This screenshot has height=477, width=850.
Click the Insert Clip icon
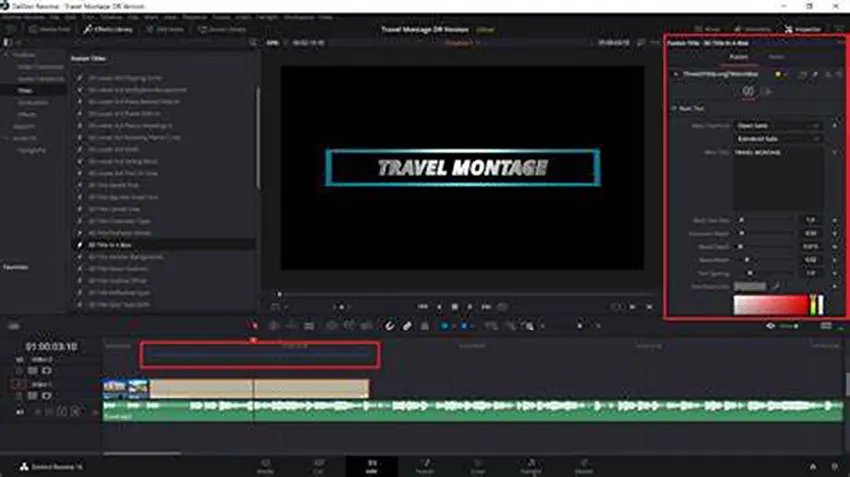pyautogui.click(x=332, y=326)
